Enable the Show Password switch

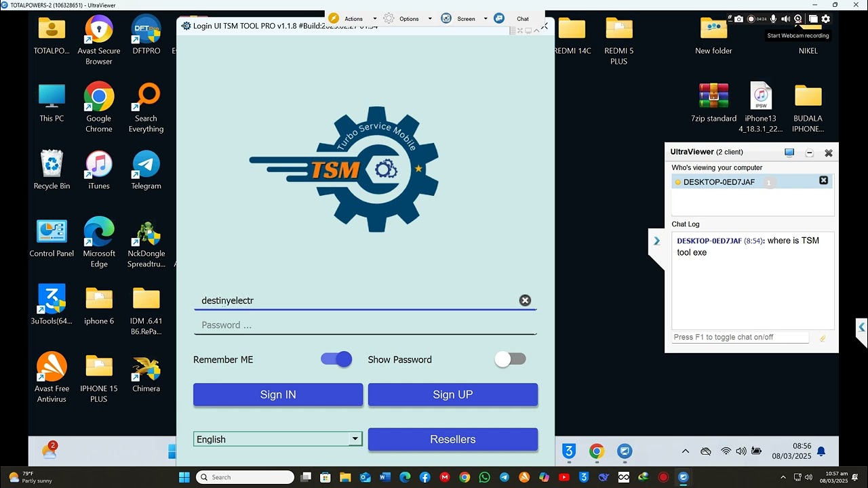[x=511, y=359]
